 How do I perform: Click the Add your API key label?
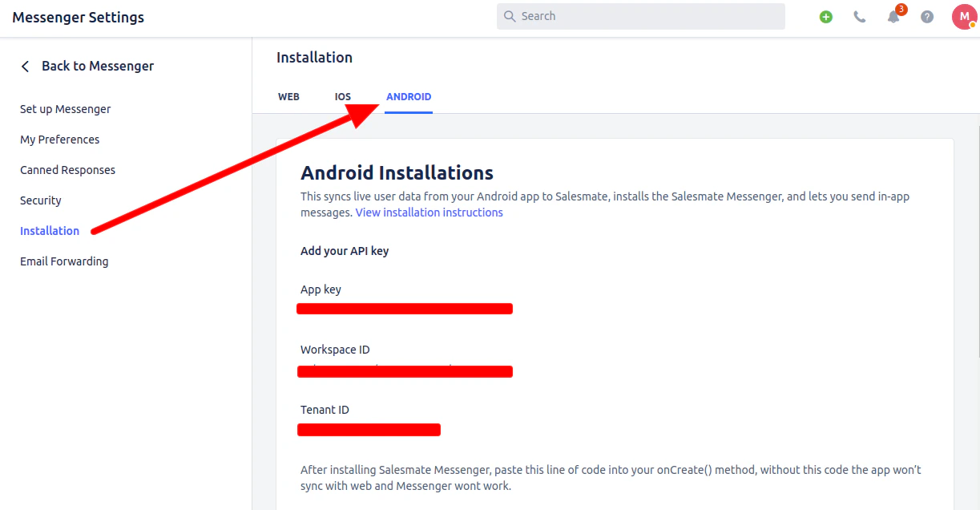(x=345, y=251)
